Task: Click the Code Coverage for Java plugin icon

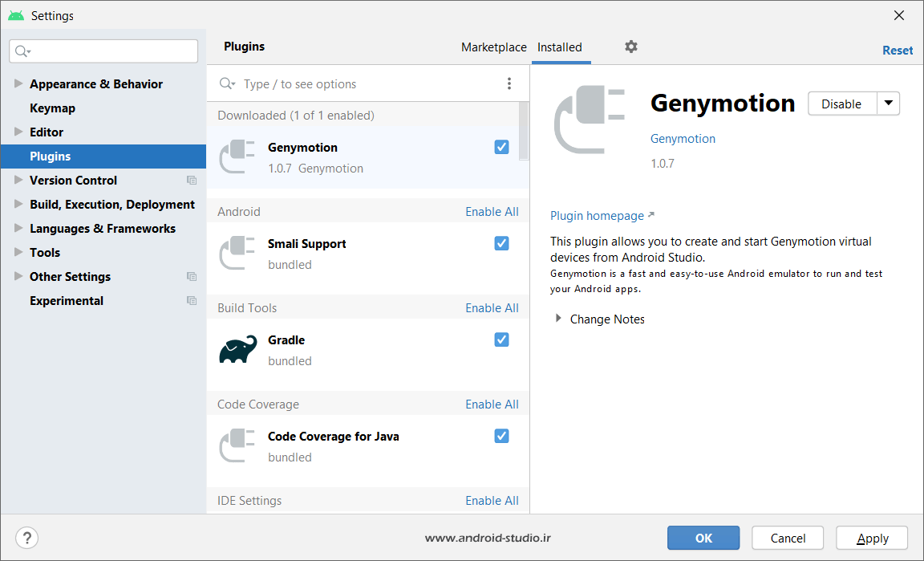Action: (237, 446)
